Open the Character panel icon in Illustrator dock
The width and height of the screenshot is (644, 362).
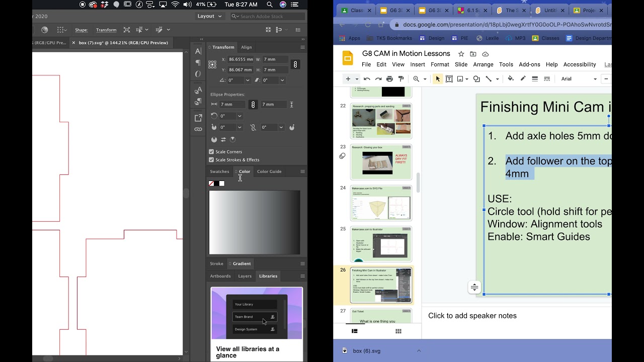click(198, 51)
